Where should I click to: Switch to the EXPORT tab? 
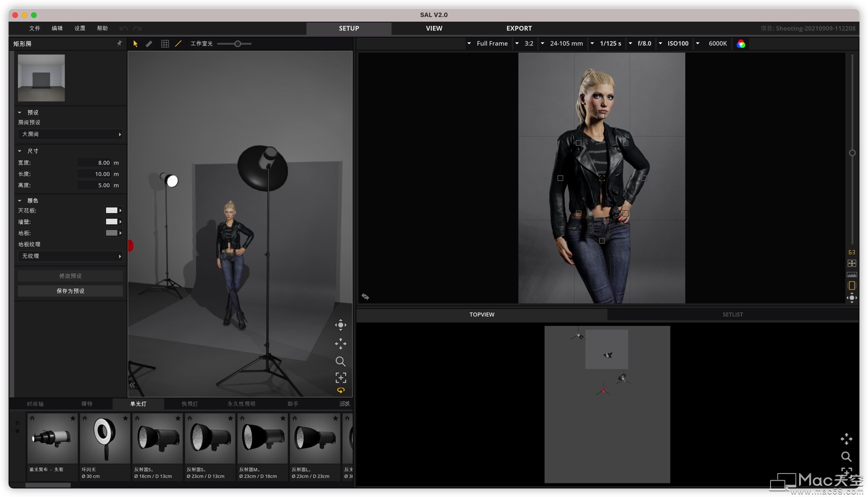pyautogui.click(x=519, y=28)
